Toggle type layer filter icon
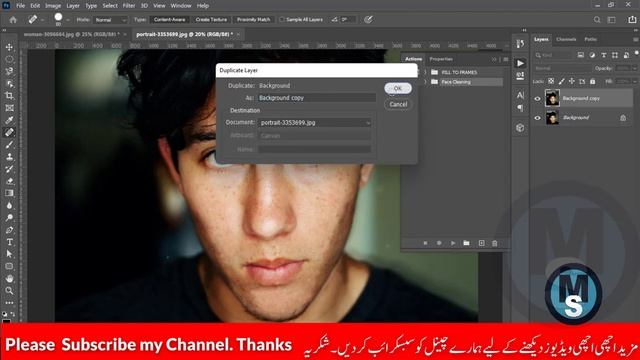The image size is (640, 360). [x=604, y=55]
